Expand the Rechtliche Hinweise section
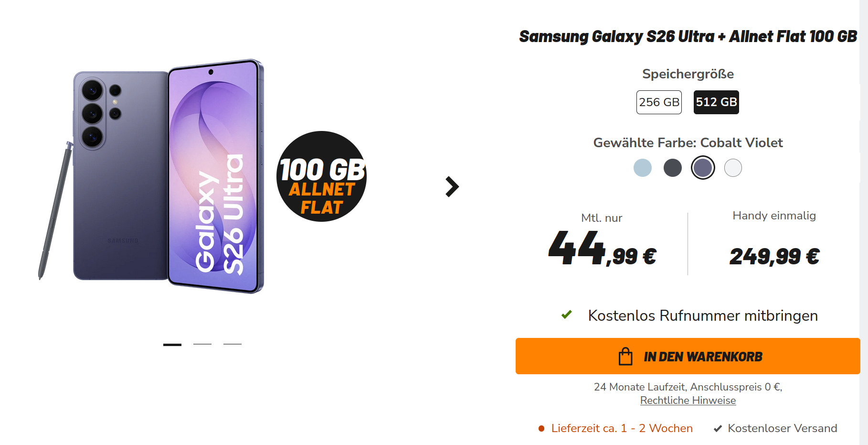868x445 pixels. pyautogui.click(x=687, y=401)
